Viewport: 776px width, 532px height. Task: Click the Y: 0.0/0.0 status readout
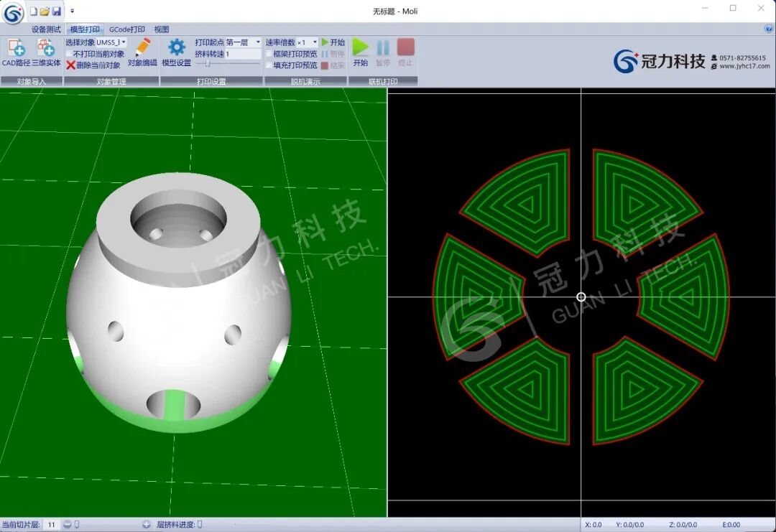click(x=630, y=525)
